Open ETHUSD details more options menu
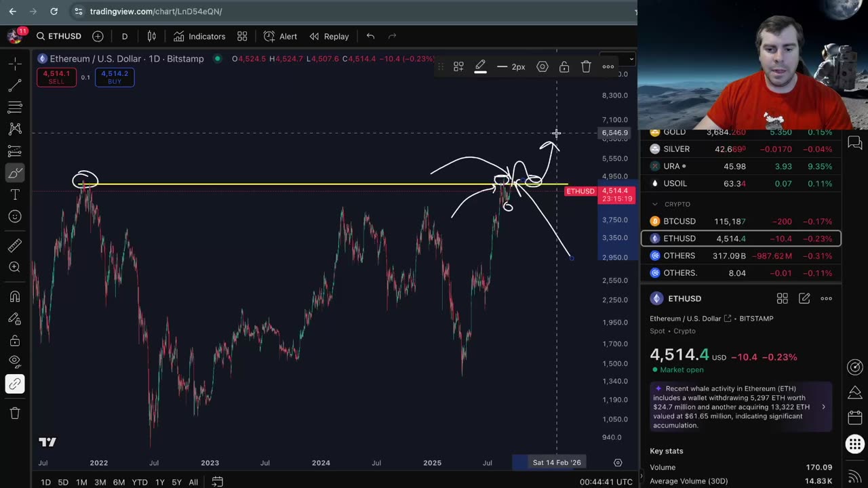Screen dimensions: 868x488 pos(826,298)
